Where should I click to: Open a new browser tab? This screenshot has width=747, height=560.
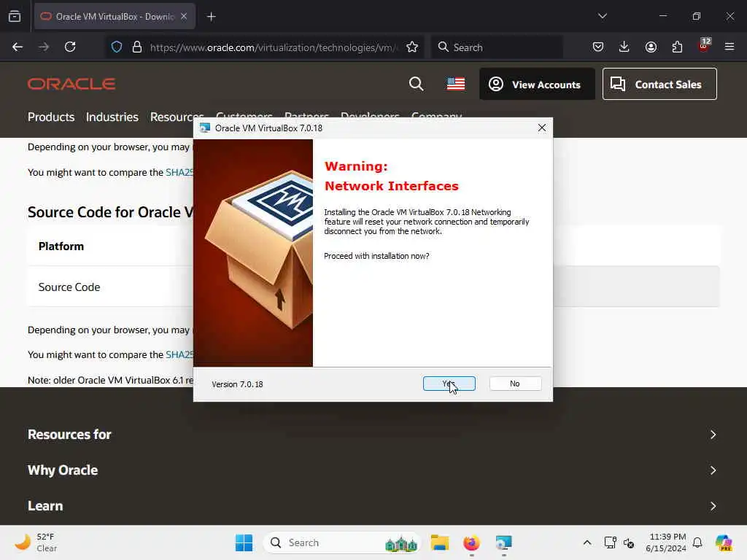click(211, 17)
